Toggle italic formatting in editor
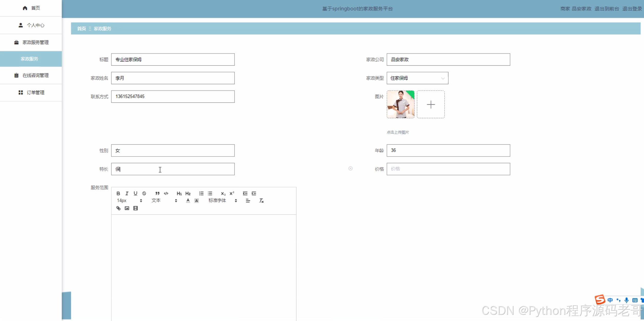Screen dimensions: 644x321 coord(127,193)
